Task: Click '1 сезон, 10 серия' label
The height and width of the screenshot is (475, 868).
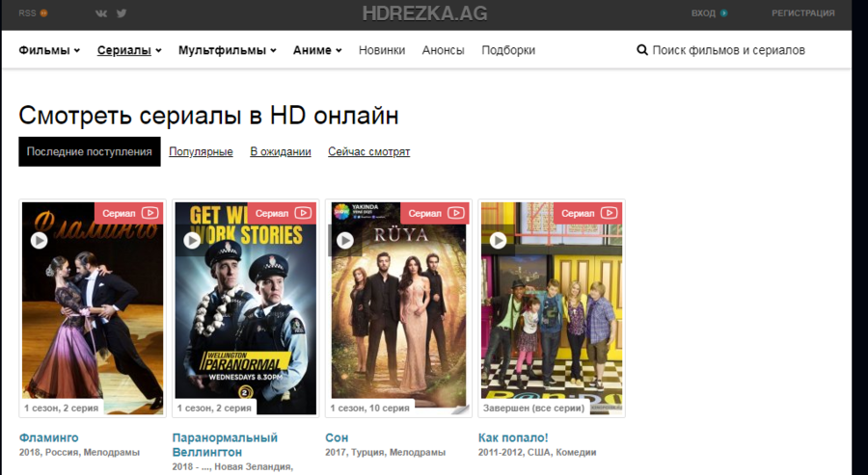Action: coord(369,409)
